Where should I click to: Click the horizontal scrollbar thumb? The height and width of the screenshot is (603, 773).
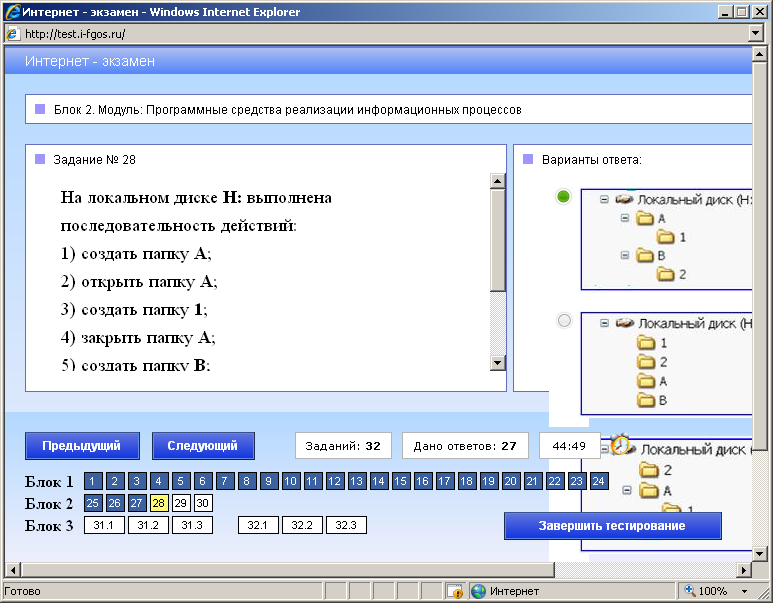point(287,570)
